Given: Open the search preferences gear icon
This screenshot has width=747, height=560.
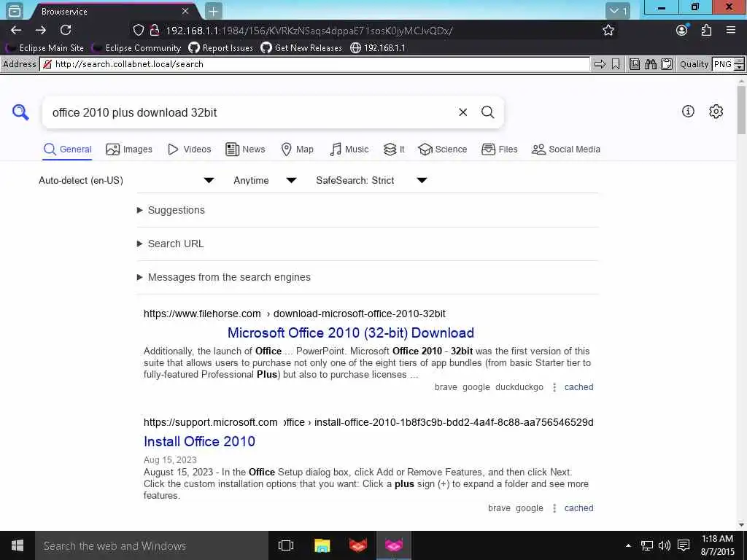Looking at the screenshot, I should 716,112.
